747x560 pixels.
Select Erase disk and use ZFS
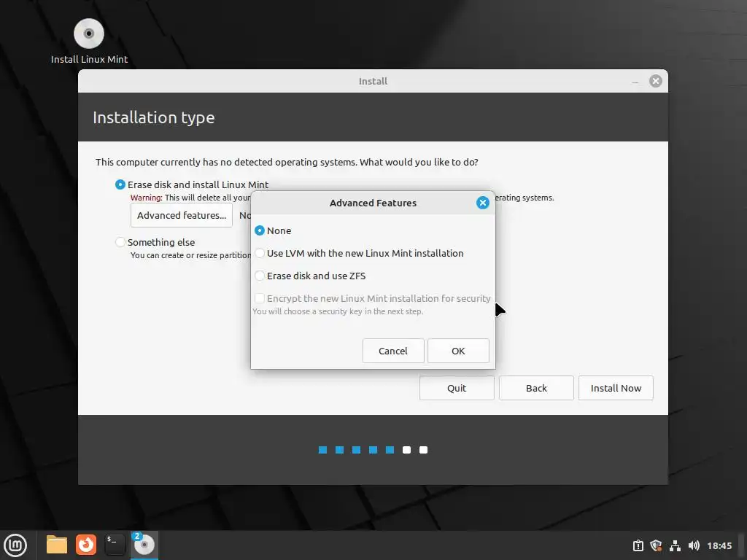(310, 276)
